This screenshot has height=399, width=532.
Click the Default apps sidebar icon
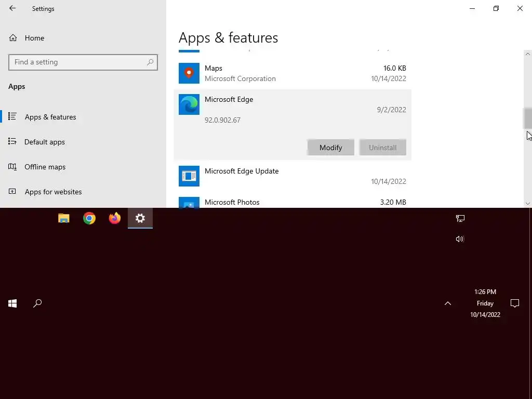(x=12, y=141)
